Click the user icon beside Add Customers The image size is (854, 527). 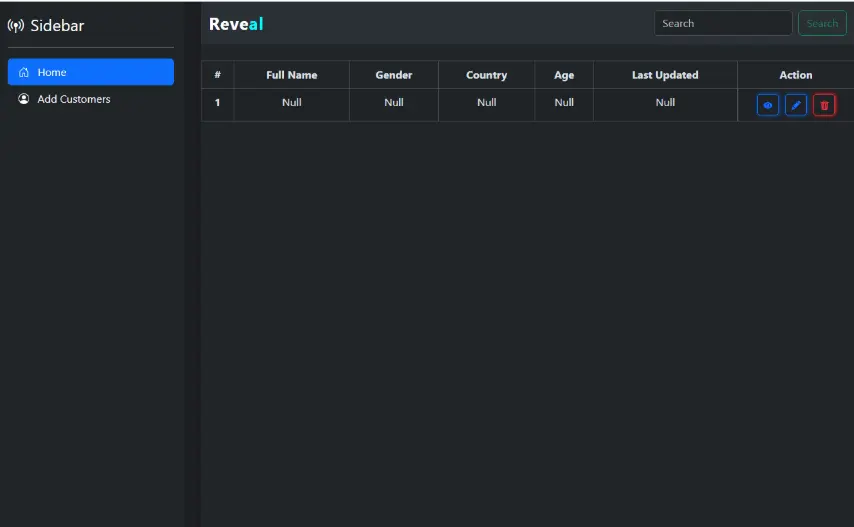click(x=23, y=99)
